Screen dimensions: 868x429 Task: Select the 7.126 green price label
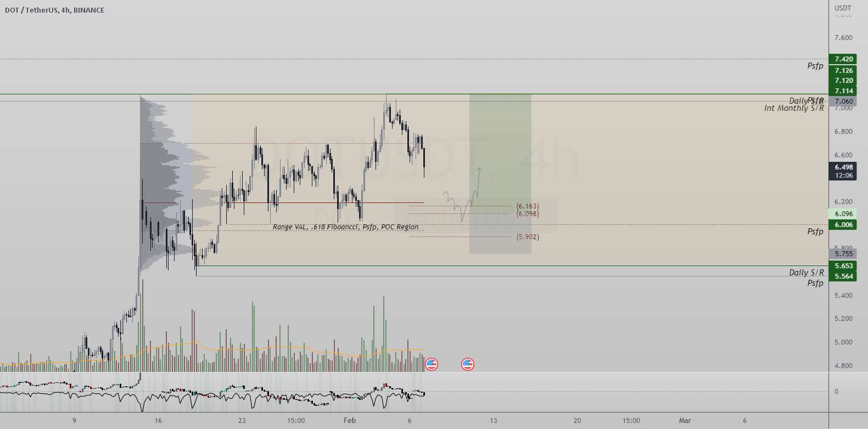pyautogui.click(x=843, y=70)
